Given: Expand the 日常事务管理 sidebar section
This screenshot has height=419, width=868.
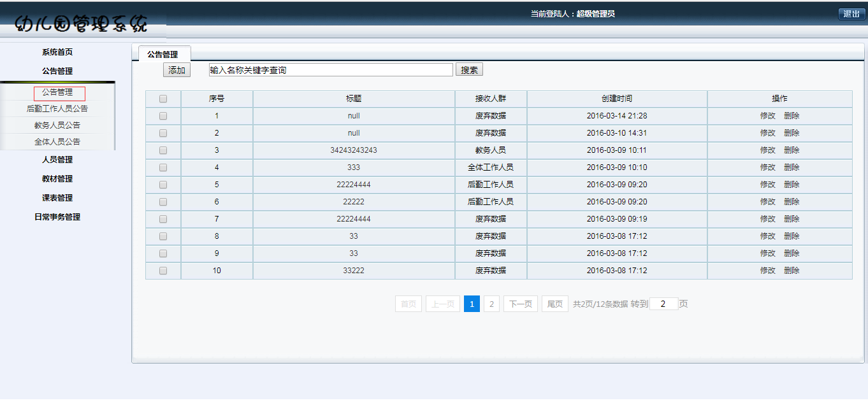Looking at the screenshot, I should 57,217.
